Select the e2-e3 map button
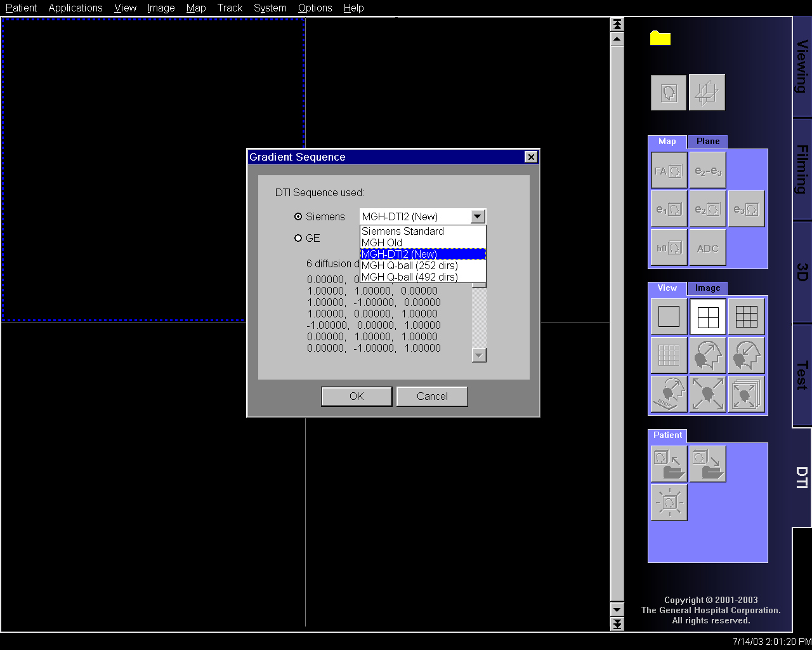812x650 pixels. click(707, 170)
